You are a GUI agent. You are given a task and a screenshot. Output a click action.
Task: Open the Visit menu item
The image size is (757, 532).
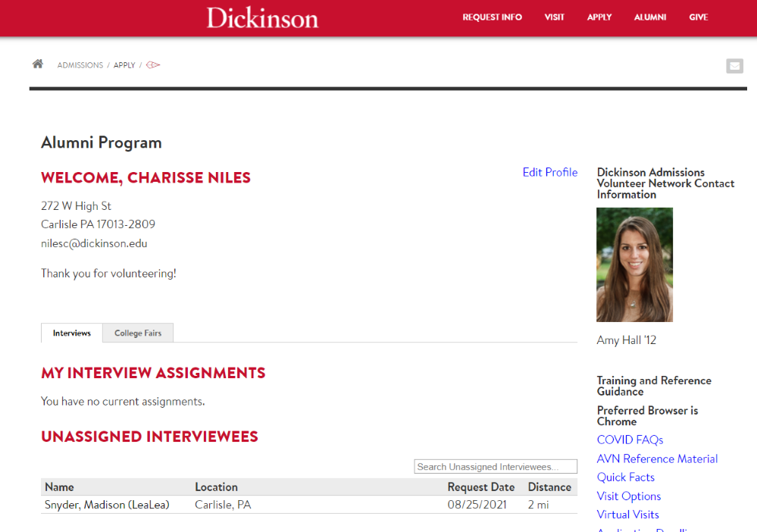(x=554, y=17)
